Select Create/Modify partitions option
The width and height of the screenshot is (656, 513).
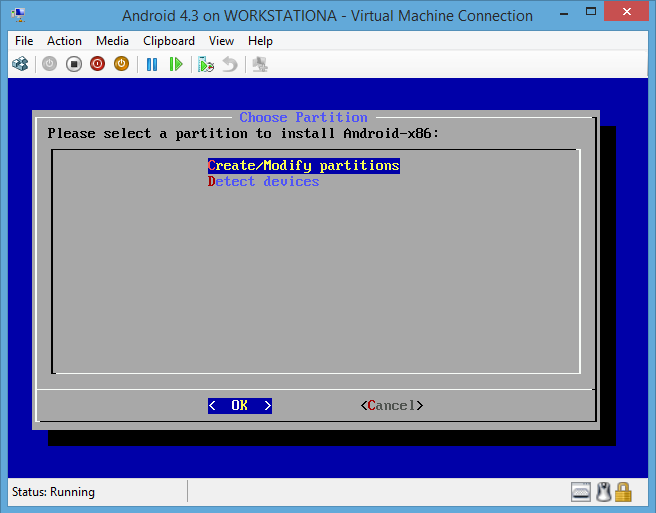304,166
